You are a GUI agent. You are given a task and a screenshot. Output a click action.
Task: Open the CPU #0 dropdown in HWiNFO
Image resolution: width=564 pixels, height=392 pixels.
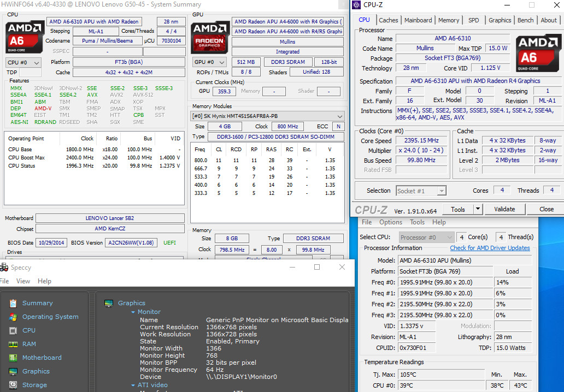pyautogui.click(x=23, y=63)
